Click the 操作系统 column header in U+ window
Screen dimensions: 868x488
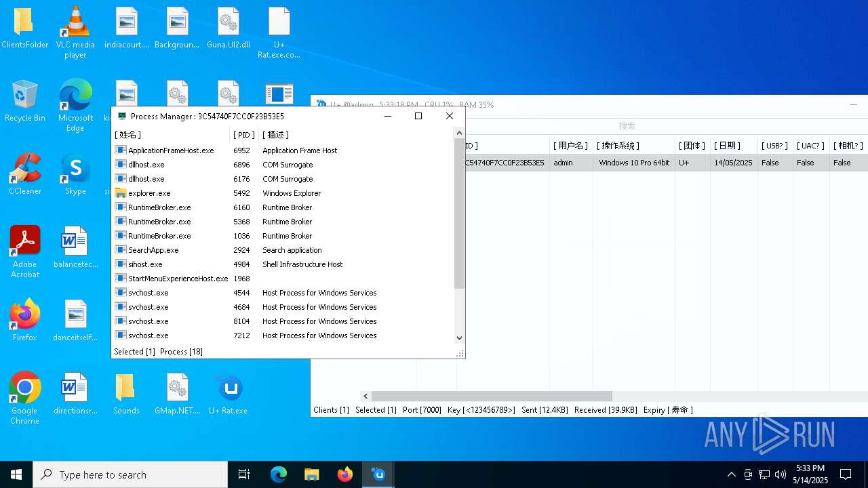[x=633, y=146]
